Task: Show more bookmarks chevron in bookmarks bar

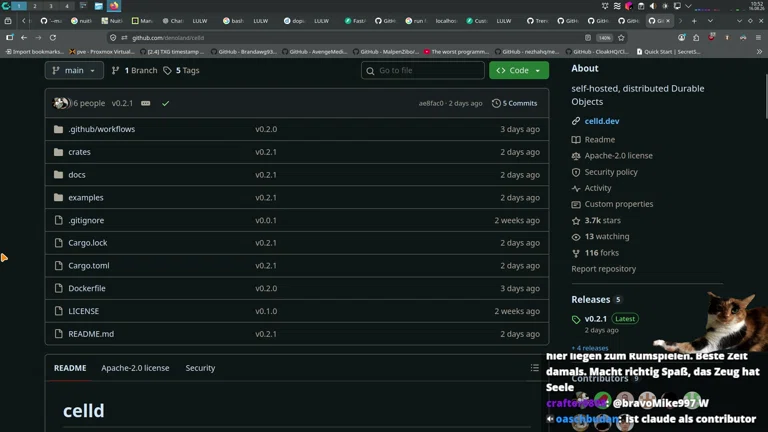Action: tap(759, 51)
